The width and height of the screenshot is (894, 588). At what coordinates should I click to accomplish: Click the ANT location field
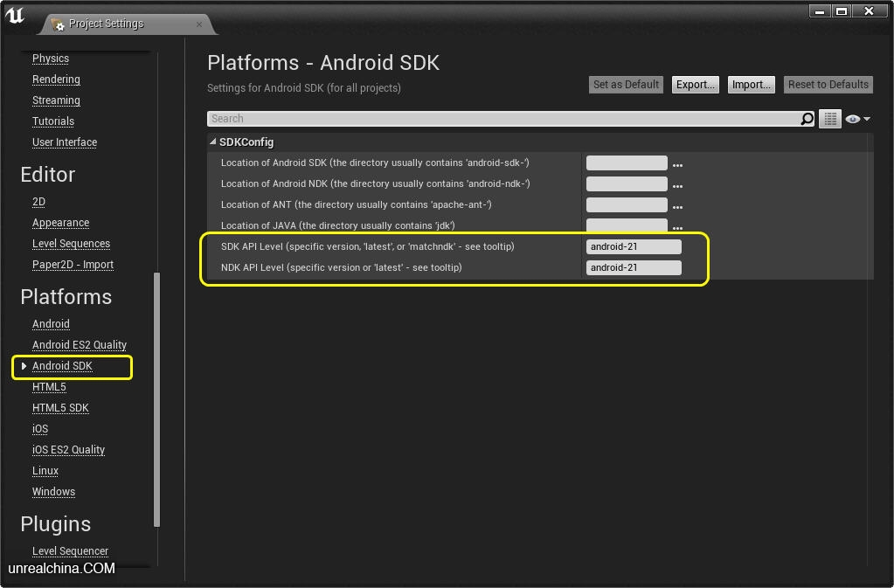(627, 205)
